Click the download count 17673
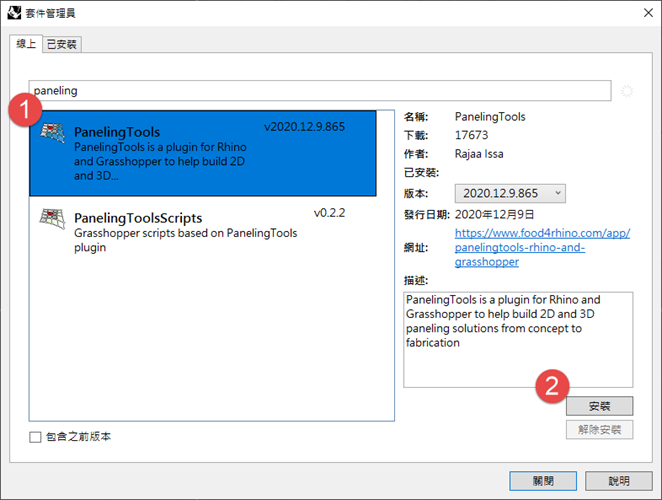Screen dimensions: 662x500 pos(471,135)
